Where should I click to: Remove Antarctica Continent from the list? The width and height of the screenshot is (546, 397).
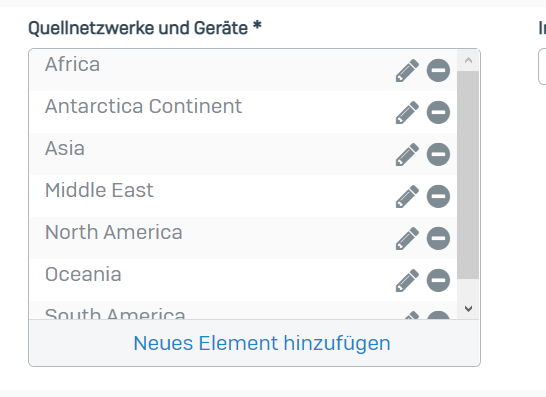[x=438, y=112]
